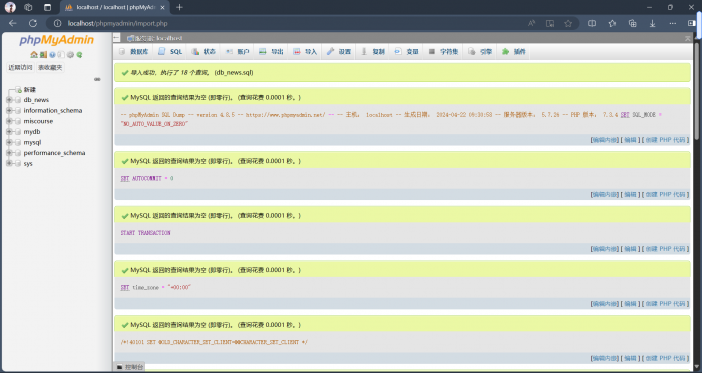Open the phpMyAdmin home icon
Image resolution: width=702 pixels, height=373 pixels.
point(34,55)
